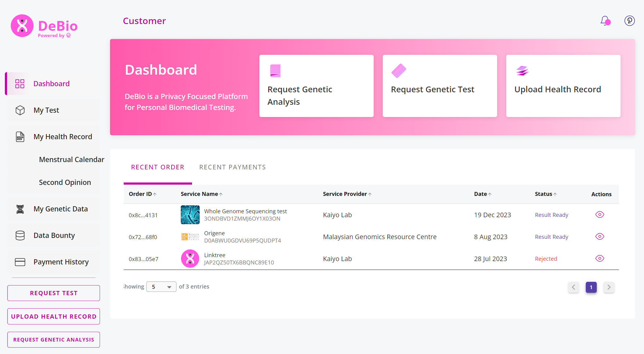Click the DeBio logo icon
Image resolution: width=644 pixels, height=354 pixels.
point(22,26)
